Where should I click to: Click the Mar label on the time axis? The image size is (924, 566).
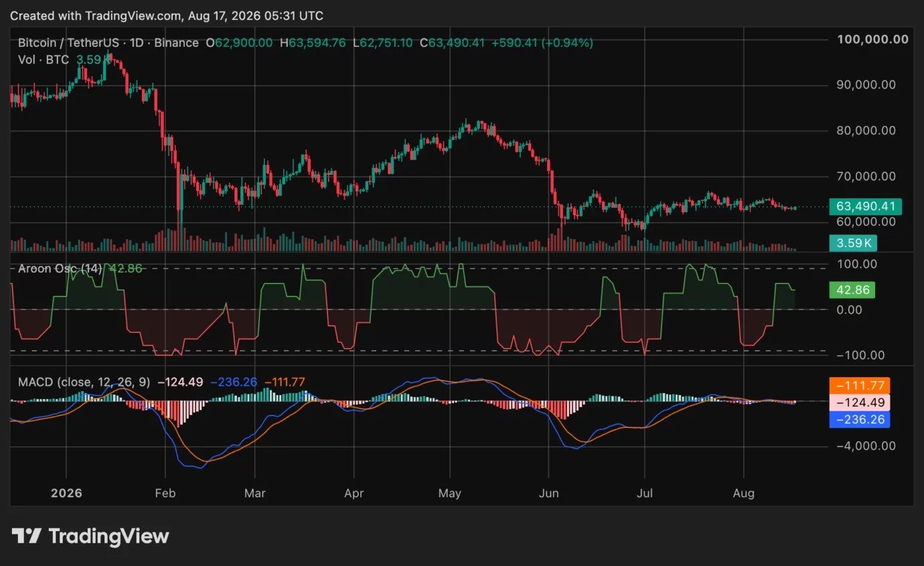coord(255,494)
